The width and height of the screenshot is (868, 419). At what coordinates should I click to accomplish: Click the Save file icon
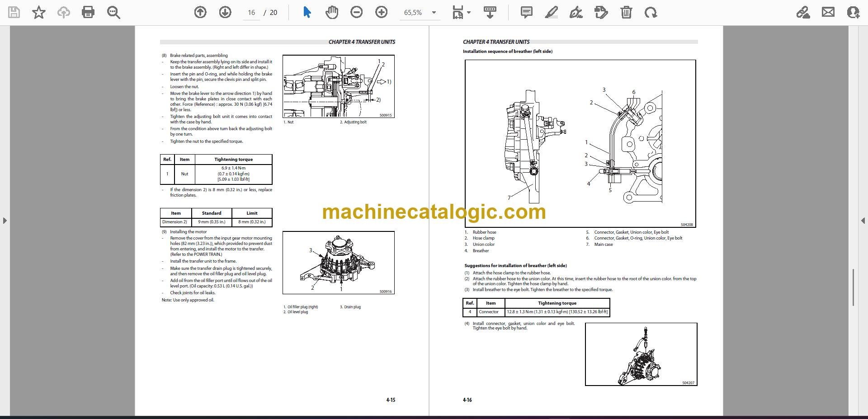pos(14,12)
